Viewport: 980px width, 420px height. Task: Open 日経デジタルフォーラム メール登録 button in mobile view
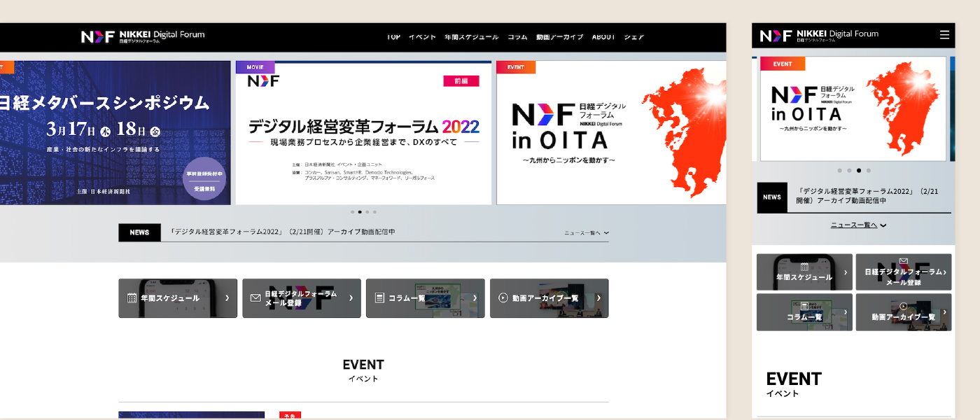(x=904, y=272)
